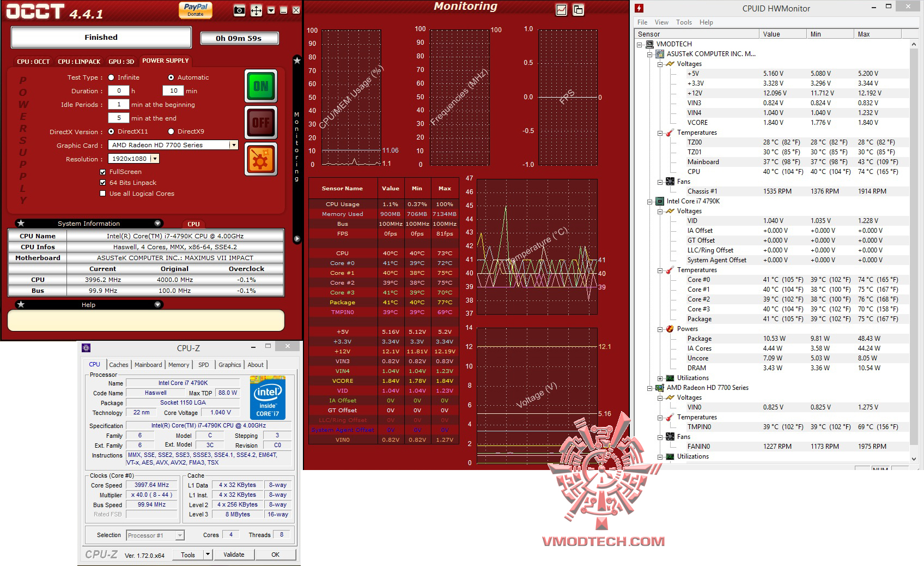Open the Processor #1 selection combo in CPU-Z
924x566 pixels.
point(155,535)
